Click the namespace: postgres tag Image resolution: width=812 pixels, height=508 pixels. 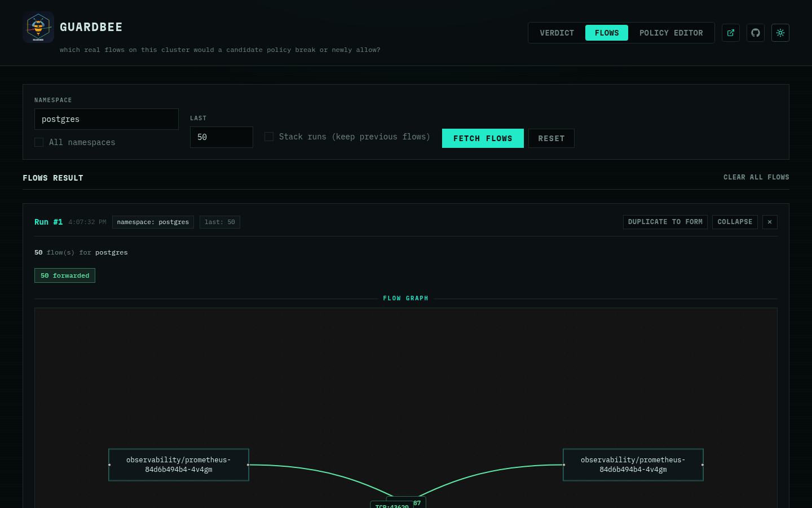click(153, 222)
